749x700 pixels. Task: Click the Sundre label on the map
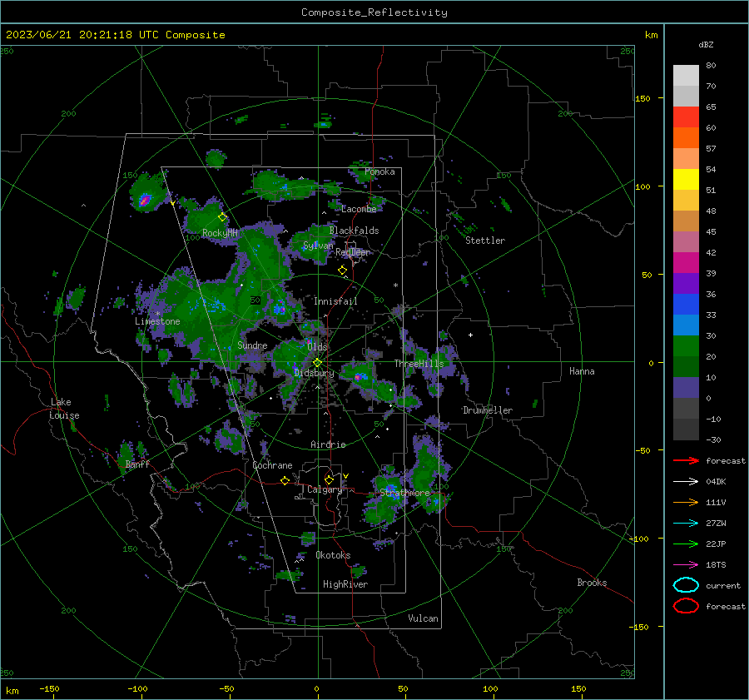252,345
